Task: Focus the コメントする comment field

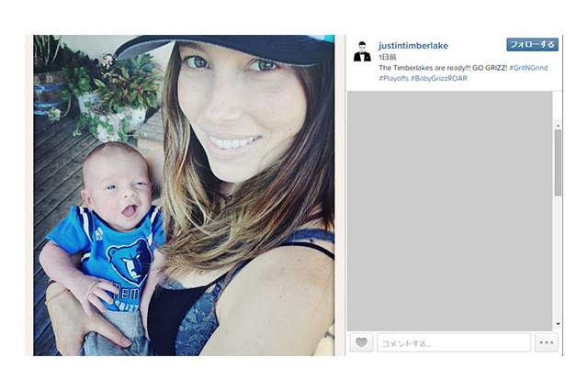Action: (x=454, y=342)
